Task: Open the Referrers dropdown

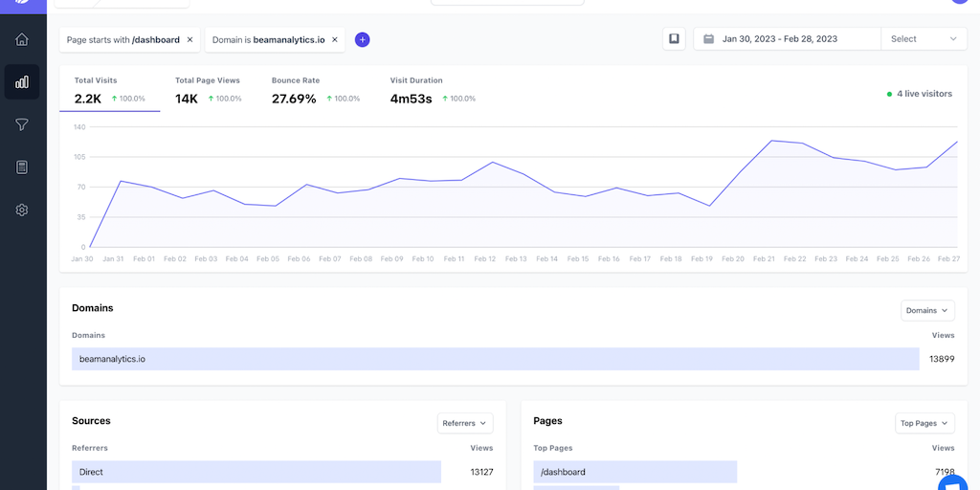Action: coord(465,422)
